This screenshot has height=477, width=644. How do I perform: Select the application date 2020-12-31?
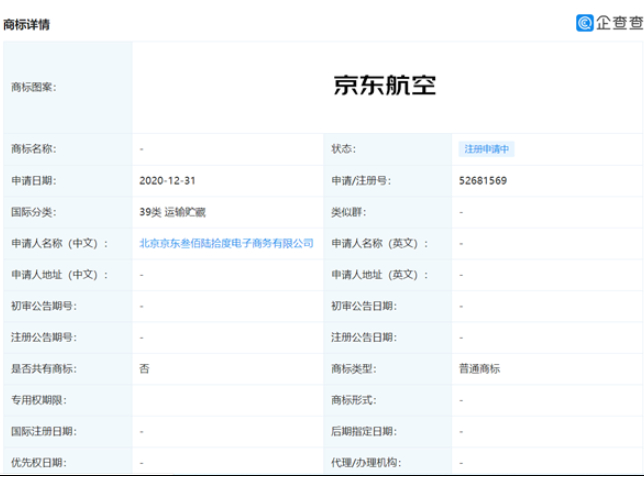pos(167,181)
